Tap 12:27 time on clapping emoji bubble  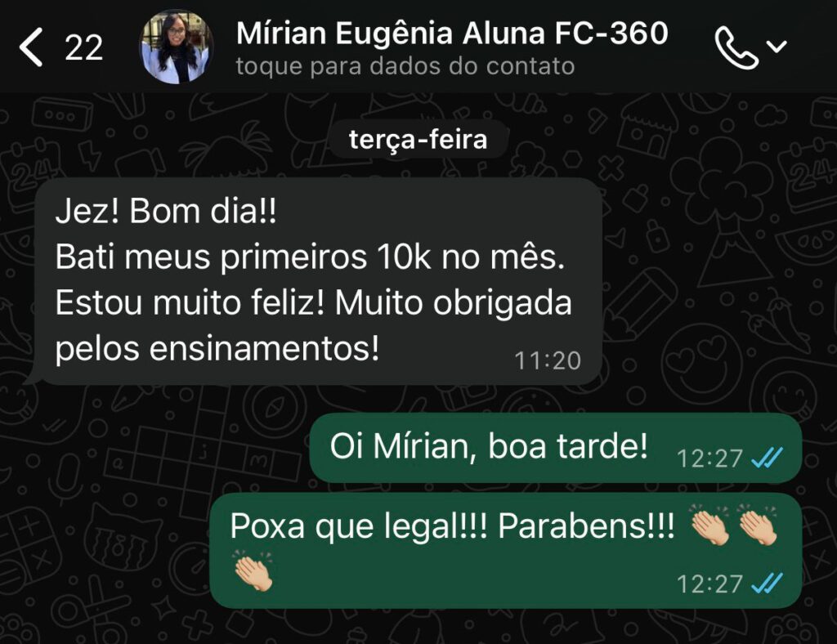(709, 584)
